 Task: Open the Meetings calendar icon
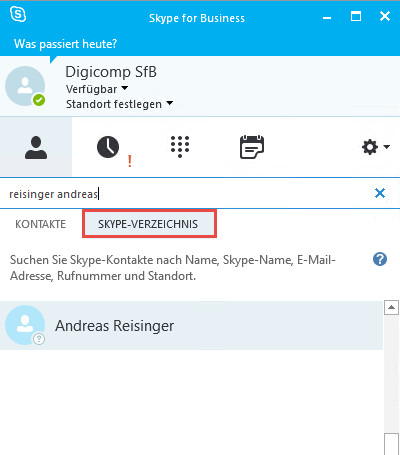point(252,147)
